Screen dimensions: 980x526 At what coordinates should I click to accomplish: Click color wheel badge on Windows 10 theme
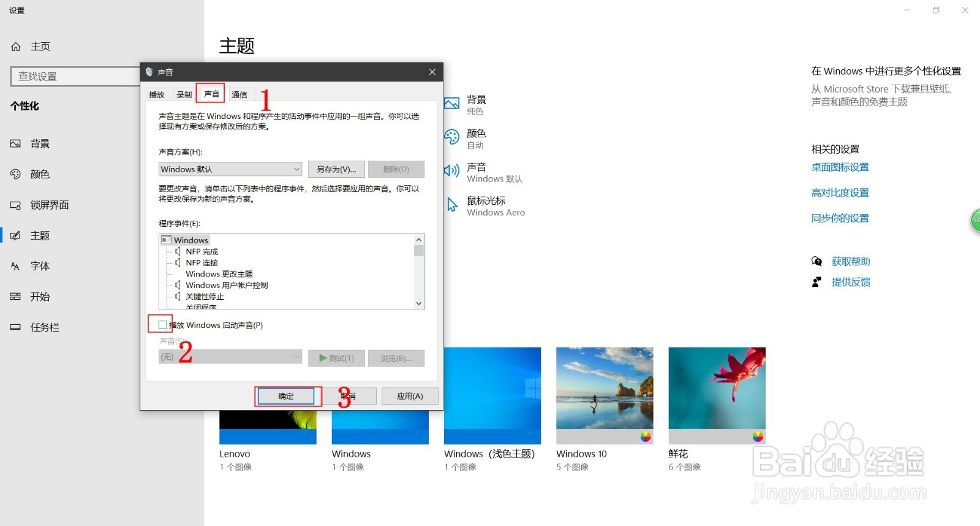(646, 436)
